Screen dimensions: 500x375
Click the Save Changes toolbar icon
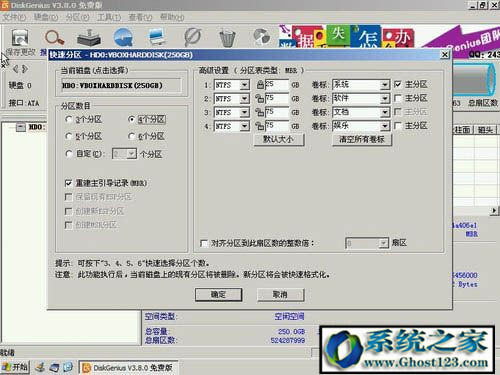(x=20, y=38)
